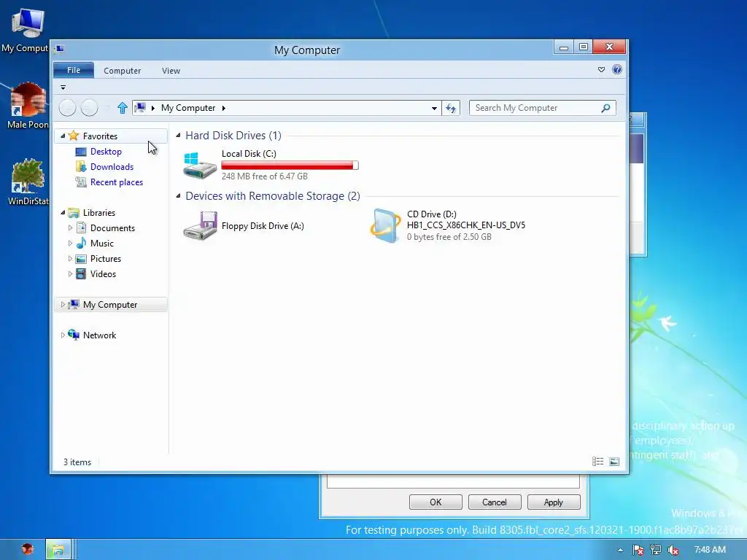Select the WinDirStat desktop shortcut

(x=28, y=182)
